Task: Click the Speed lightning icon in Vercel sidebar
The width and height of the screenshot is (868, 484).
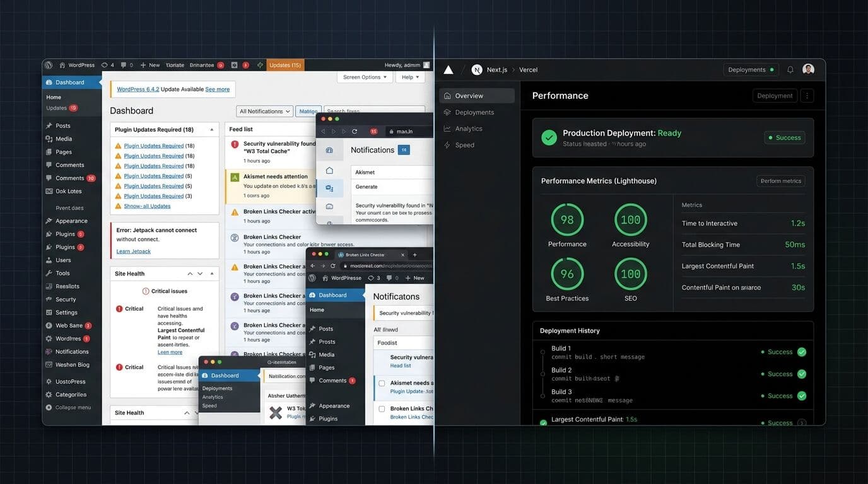Action: [x=447, y=145]
